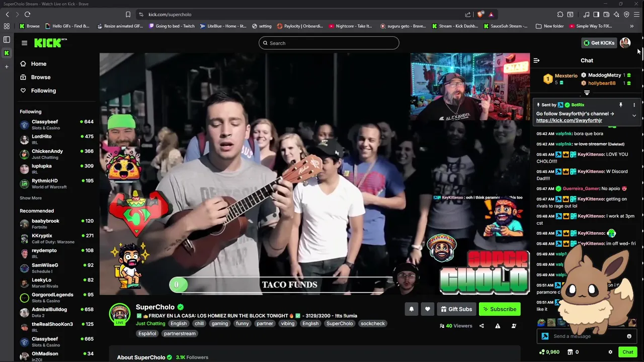Select the 'partnerstream' tag
Screen dimensions: 644x362
pyautogui.click(x=180, y=333)
